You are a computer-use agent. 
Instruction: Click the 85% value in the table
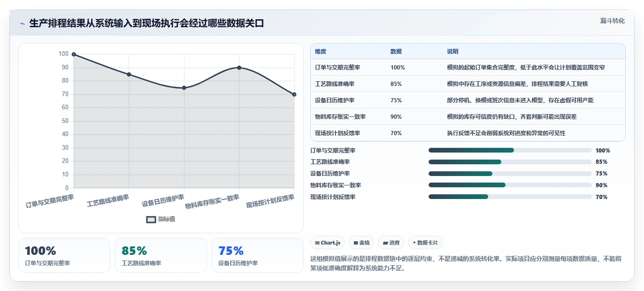[x=396, y=84]
